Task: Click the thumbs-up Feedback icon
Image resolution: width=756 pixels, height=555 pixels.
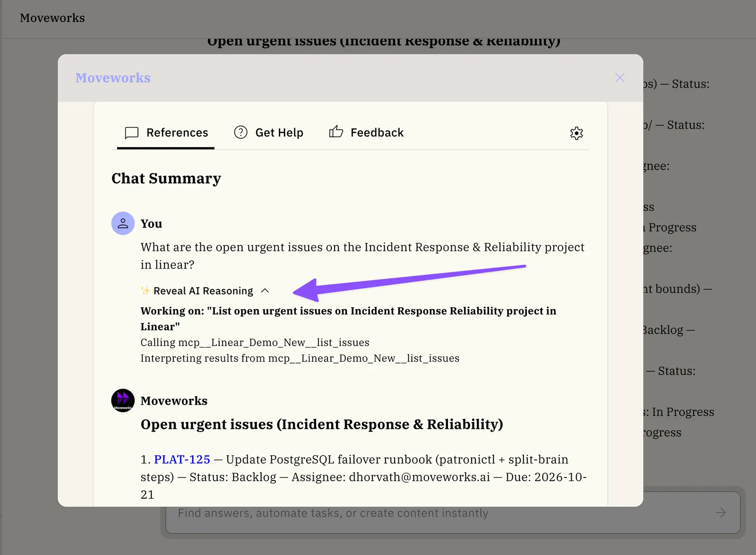Action: (x=336, y=132)
